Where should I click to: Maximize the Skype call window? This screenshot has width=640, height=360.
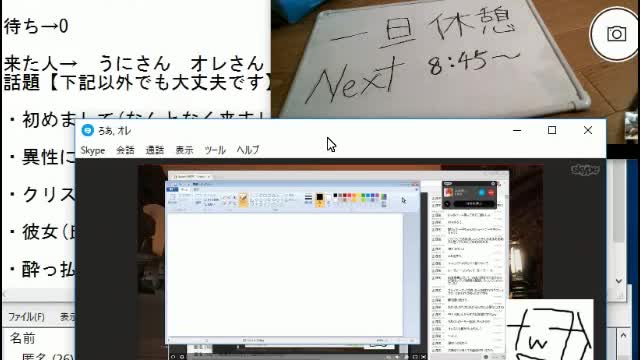(552, 130)
